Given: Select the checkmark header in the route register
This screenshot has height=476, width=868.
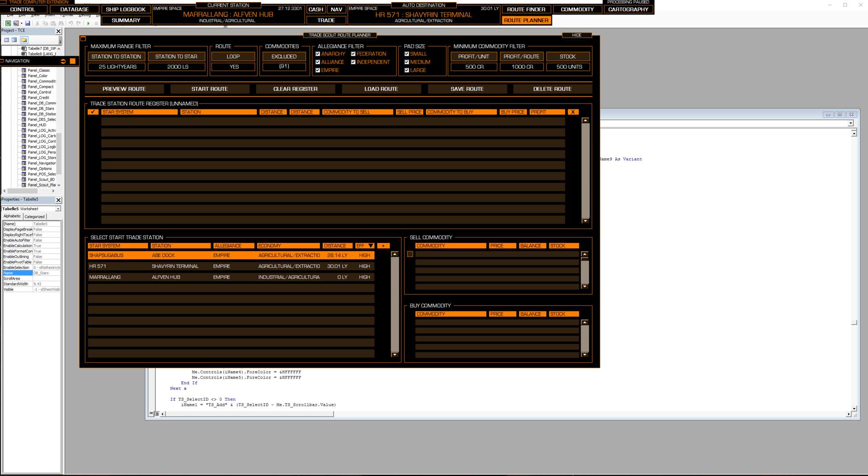Looking at the screenshot, I should (x=93, y=112).
